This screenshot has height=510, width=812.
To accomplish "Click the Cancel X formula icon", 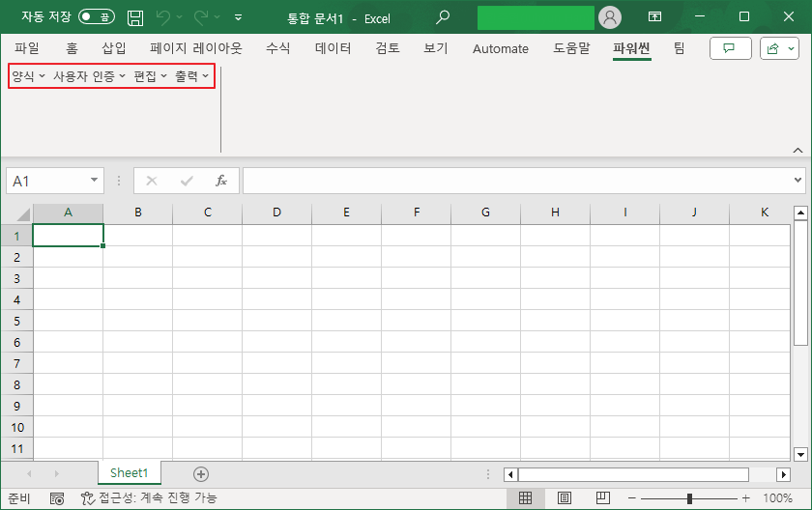I will click(x=152, y=181).
